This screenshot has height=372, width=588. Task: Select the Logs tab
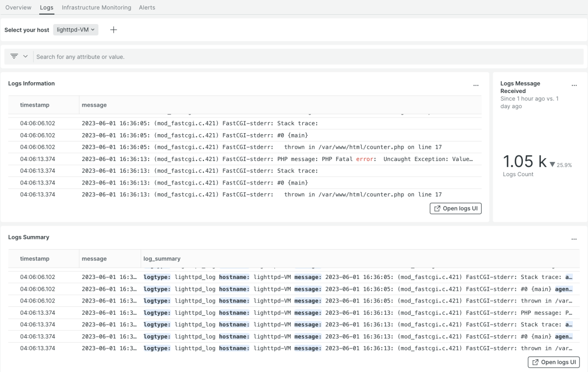click(x=47, y=7)
